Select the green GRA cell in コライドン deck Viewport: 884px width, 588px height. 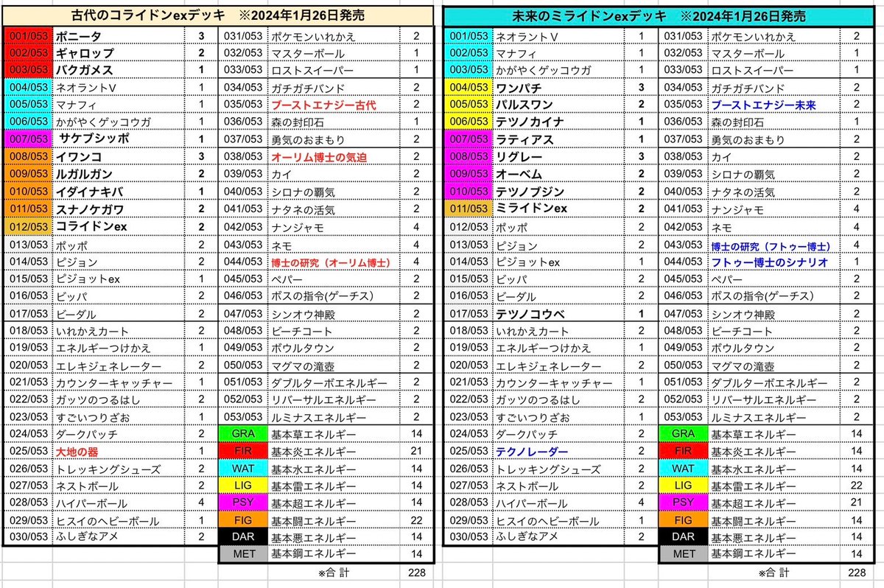[x=242, y=434]
